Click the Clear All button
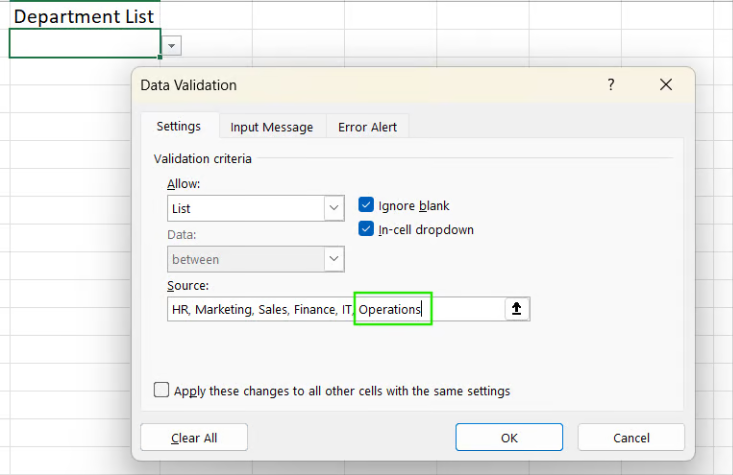The width and height of the screenshot is (733, 475). click(x=194, y=437)
